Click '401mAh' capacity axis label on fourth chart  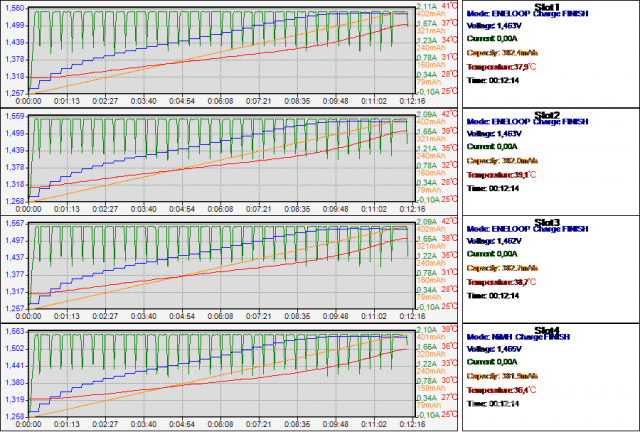click(x=431, y=337)
